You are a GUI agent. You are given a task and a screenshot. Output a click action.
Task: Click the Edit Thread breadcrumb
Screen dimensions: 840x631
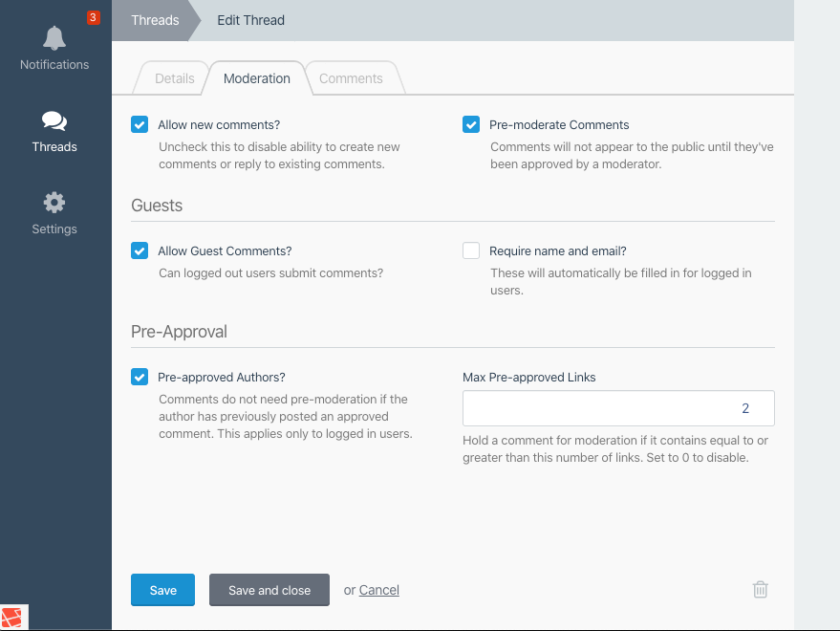[250, 20]
